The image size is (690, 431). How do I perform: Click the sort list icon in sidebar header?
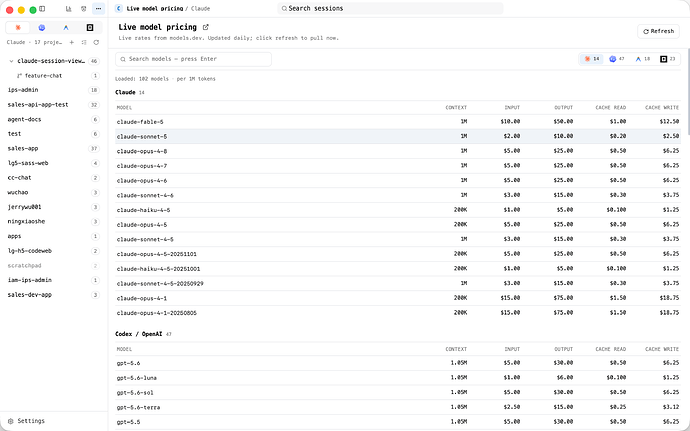tap(84, 42)
